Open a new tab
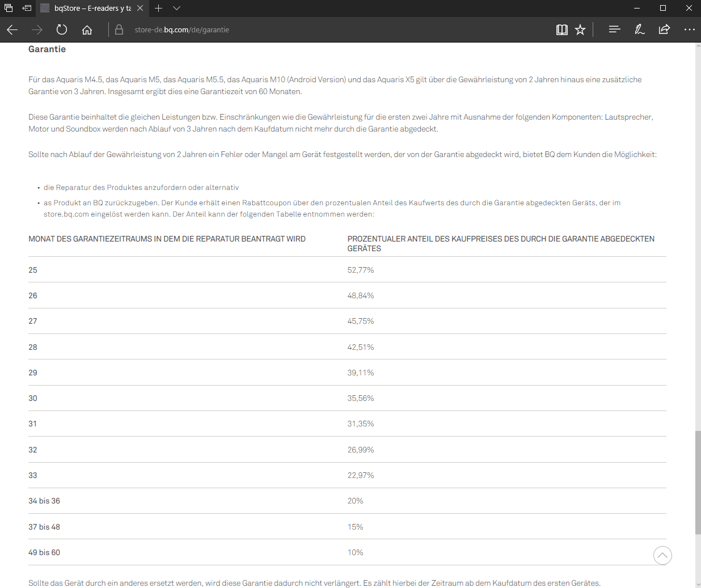701x588 pixels. 159,8
